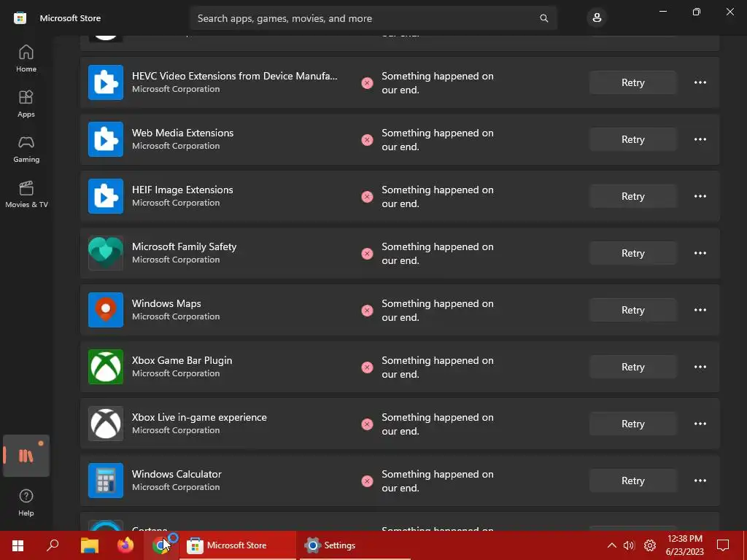Click Xbox Game Bar Plugin icon
The height and width of the screenshot is (560, 747).
coord(106,367)
